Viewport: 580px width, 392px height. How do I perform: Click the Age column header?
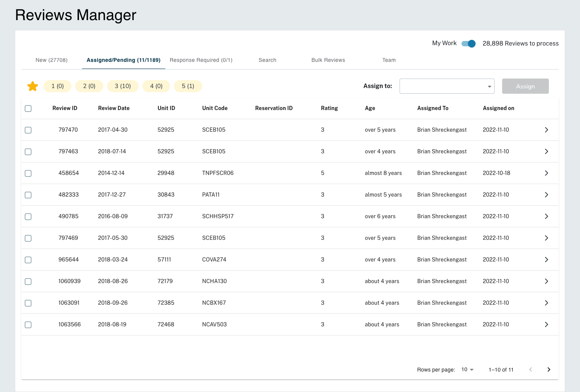point(370,108)
